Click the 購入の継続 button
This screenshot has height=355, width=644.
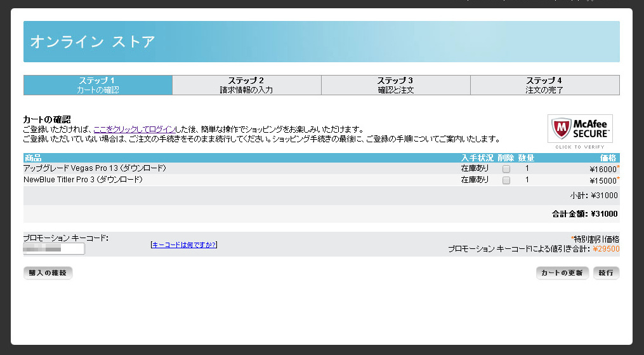(x=48, y=273)
